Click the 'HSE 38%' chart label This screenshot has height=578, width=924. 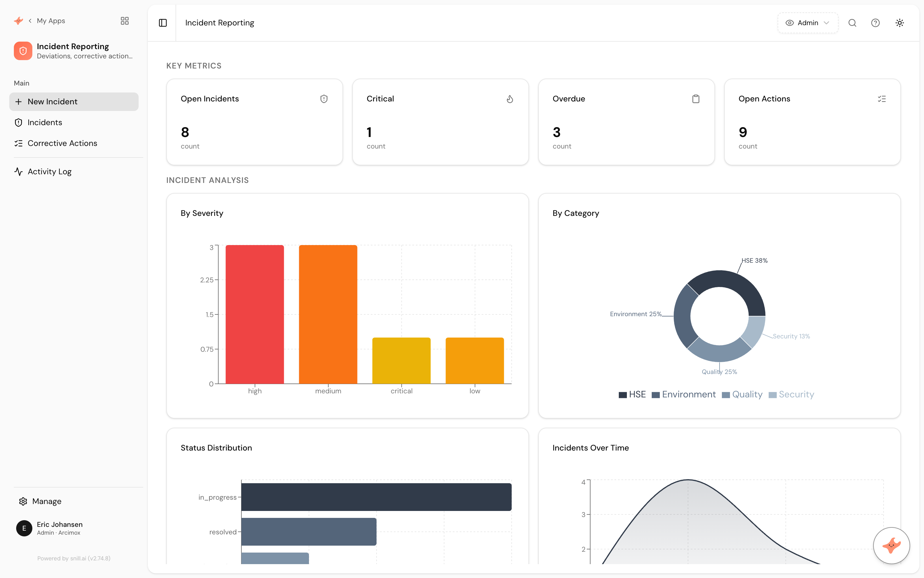755,260
